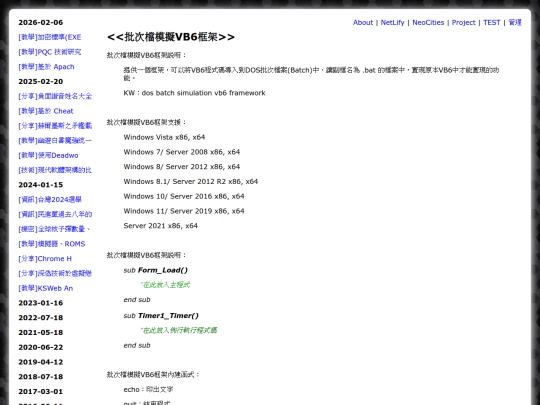This screenshot has width=540, height=405.
Task: Expand the 2019-04-12 date section
Action: point(41,362)
